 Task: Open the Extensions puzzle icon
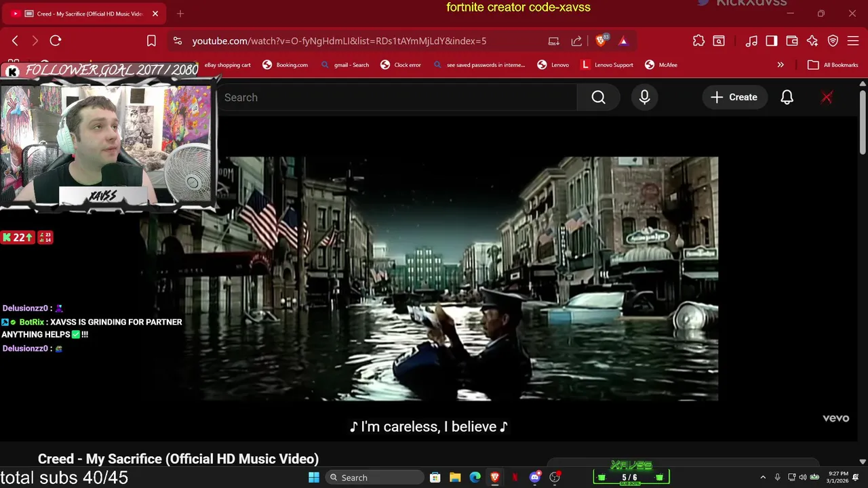(x=698, y=41)
